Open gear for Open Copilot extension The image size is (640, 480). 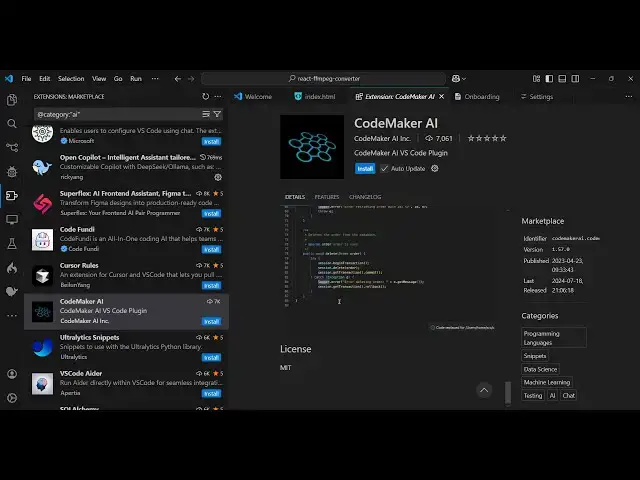[x=218, y=177]
